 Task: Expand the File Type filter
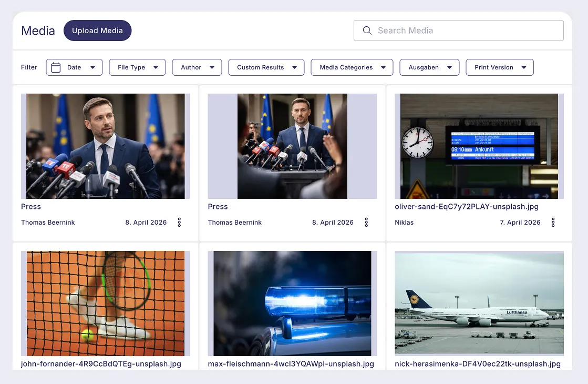point(137,67)
